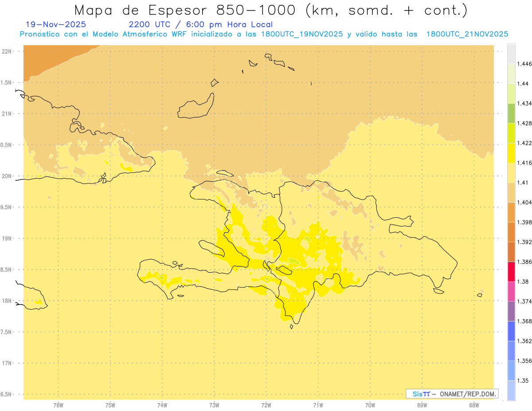Screen dimensions: 532x411
Task: Click the bright yellow legend band above 1.416
Action: [511, 153]
